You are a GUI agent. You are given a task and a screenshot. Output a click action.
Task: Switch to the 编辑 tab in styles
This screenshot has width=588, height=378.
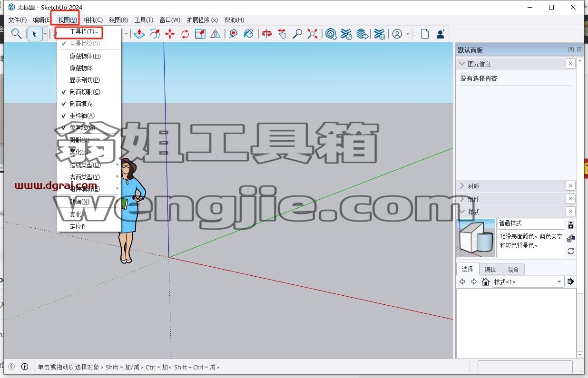tap(490, 269)
